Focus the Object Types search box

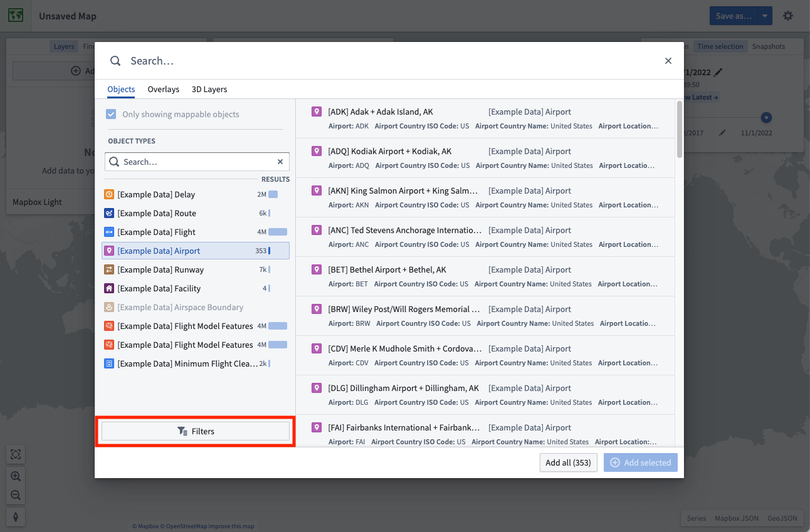(x=196, y=162)
